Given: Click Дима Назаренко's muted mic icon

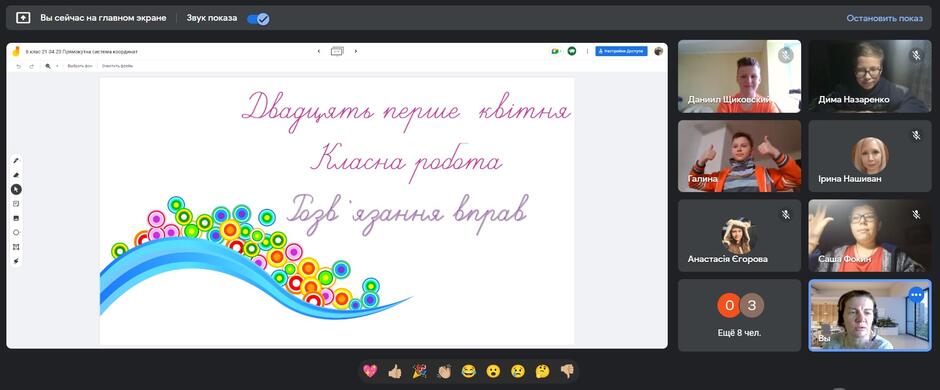Looking at the screenshot, I should pyautogui.click(x=916, y=55).
